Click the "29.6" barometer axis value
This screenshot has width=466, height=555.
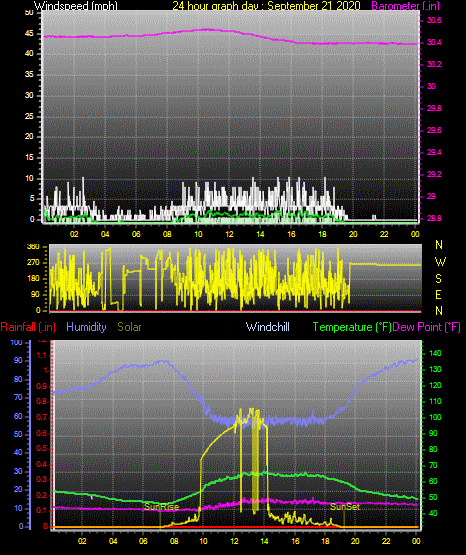[434, 131]
